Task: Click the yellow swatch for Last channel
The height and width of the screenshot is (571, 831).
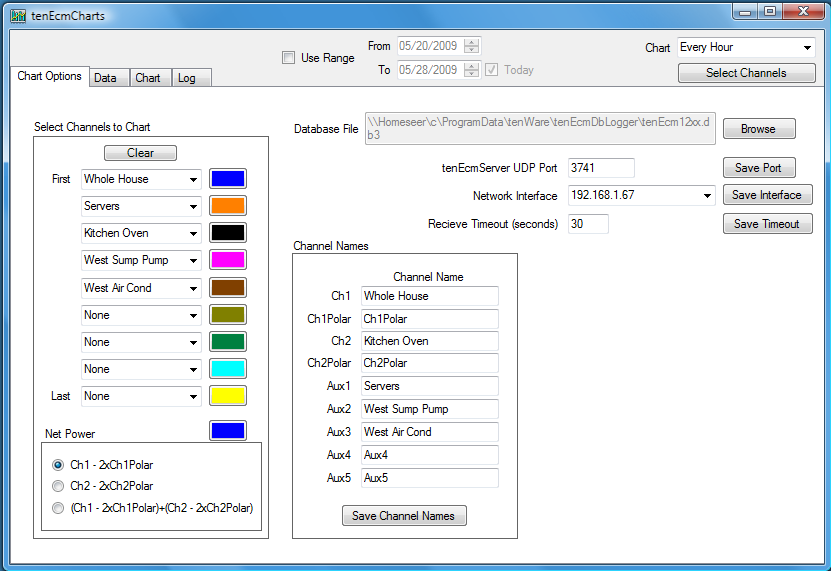Action: (x=228, y=396)
